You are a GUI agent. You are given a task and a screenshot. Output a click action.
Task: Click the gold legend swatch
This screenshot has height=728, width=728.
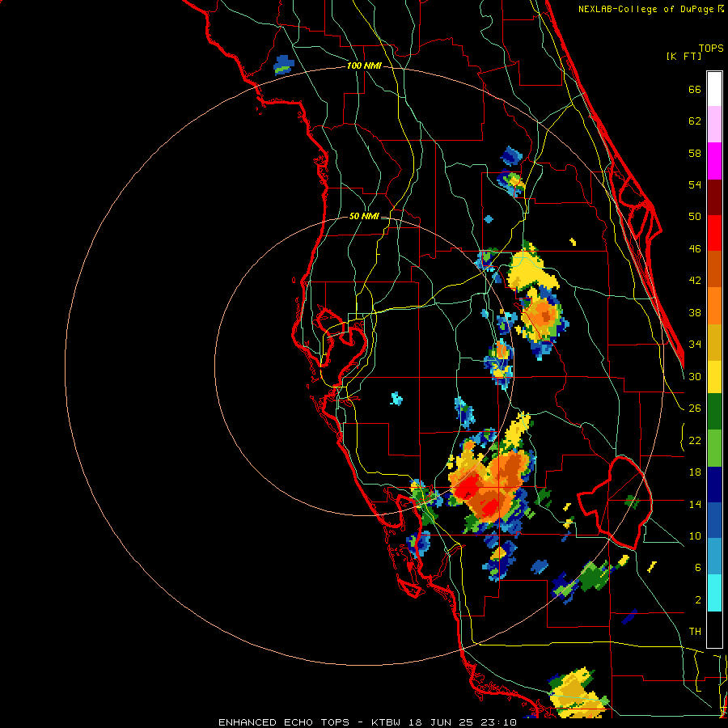pos(714,342)
